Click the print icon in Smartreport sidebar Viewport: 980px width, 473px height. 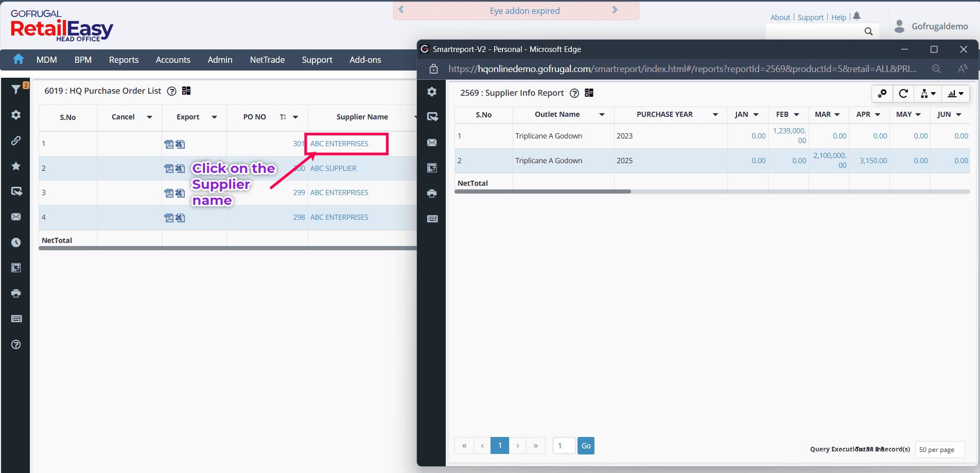pos(432,194)
